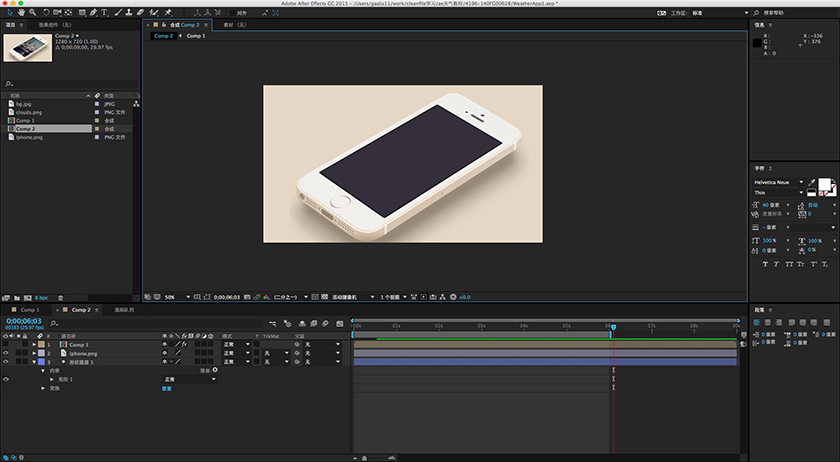Toggle the transparency grid in viewer
Image resolution: width=840 pixels, height=462 pixels.
325,296
